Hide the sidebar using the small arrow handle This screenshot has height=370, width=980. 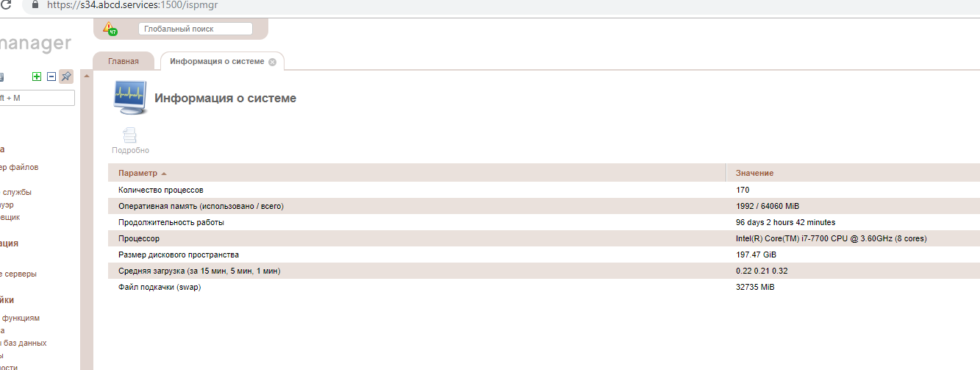tap(87, 76)
